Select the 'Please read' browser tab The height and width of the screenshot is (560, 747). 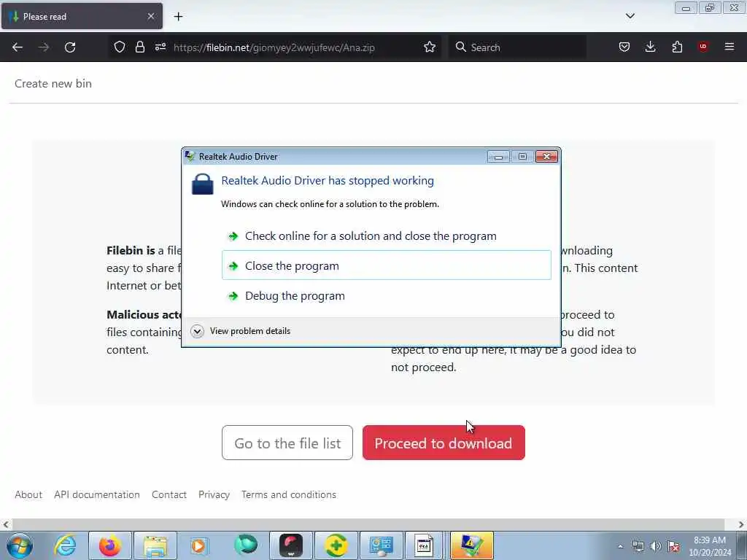(x=82, y=16)
